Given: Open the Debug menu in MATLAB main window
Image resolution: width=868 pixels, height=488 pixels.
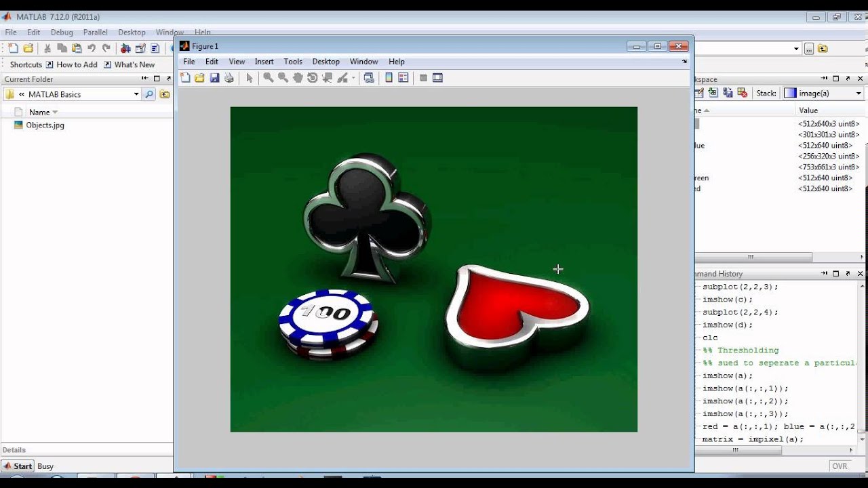Looking at the screenshot, I should 62,32.
